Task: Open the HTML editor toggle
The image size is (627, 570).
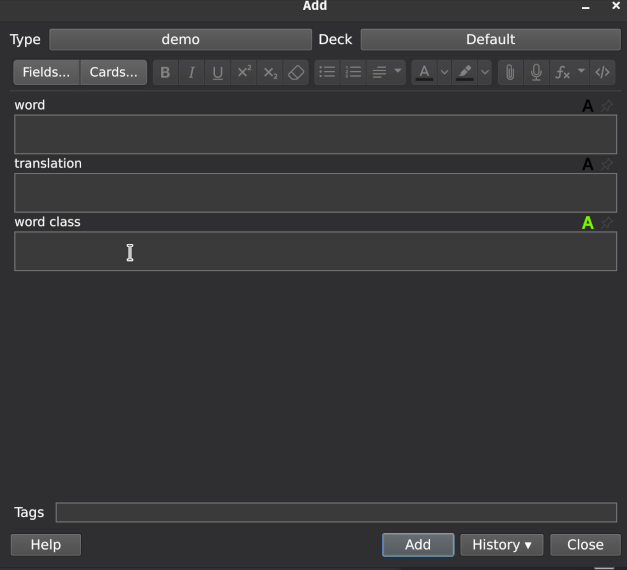Action: coord(602,73)
